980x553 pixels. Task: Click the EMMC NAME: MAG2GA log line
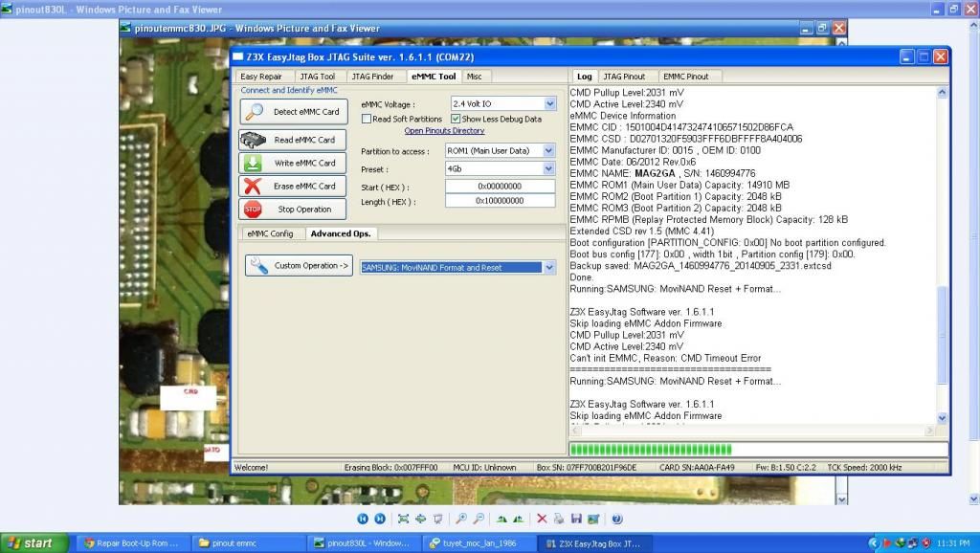click(662, 173)
